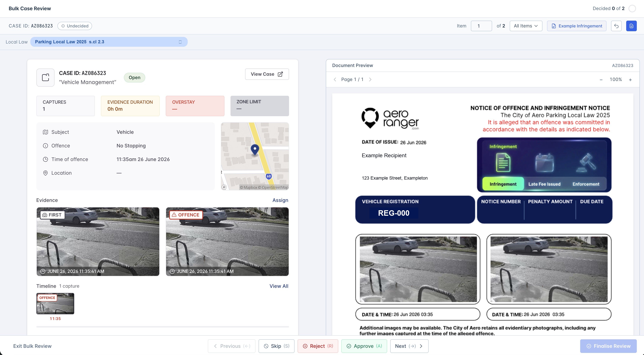Click the No Stopping offence value
Viewport: 644px width, 355px height.
(x=131, y=146)
